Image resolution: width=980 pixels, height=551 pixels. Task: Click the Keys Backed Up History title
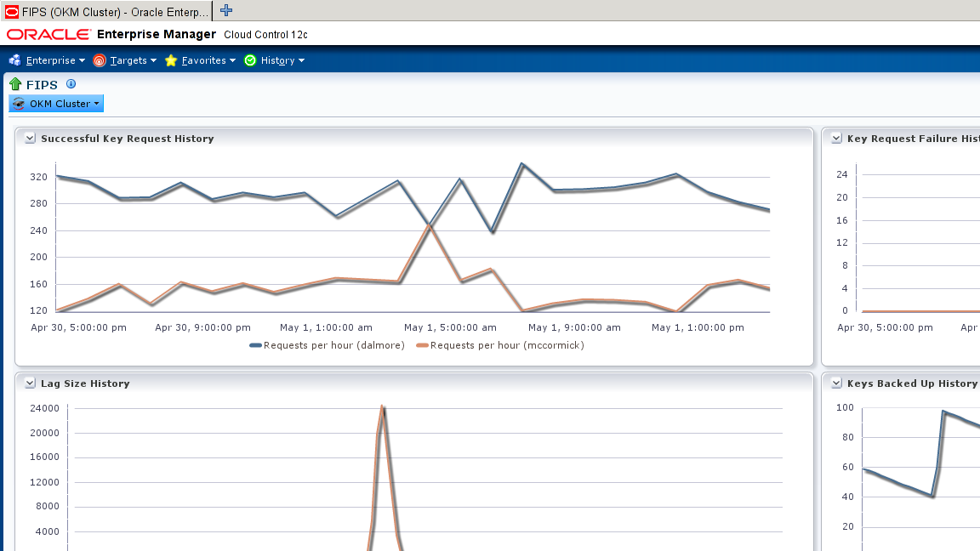(x=913, y=383)
